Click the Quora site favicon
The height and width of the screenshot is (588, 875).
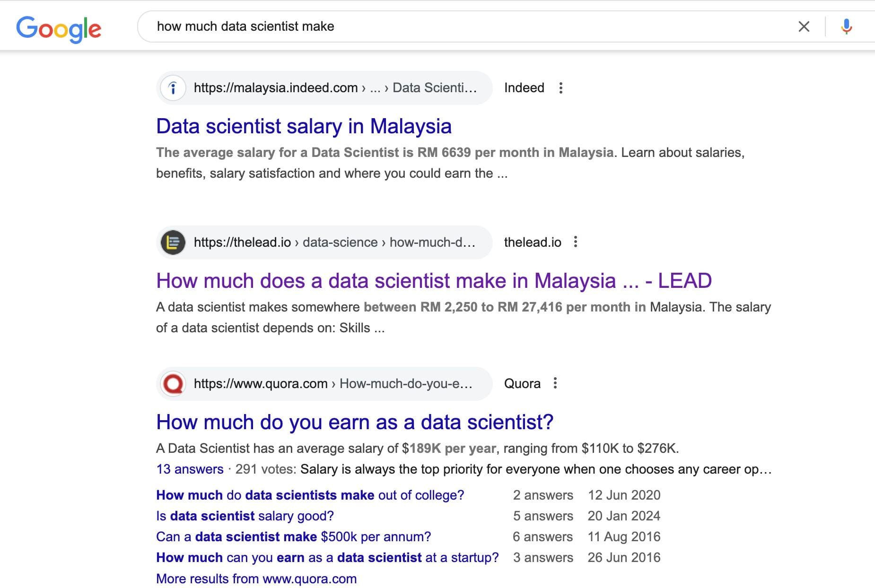(173, 384)
